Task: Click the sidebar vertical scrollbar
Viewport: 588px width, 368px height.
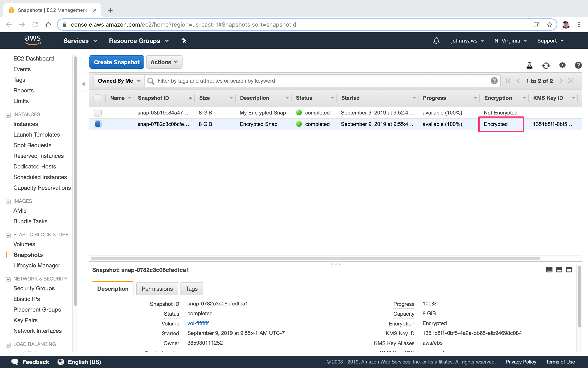Action: 75,181
